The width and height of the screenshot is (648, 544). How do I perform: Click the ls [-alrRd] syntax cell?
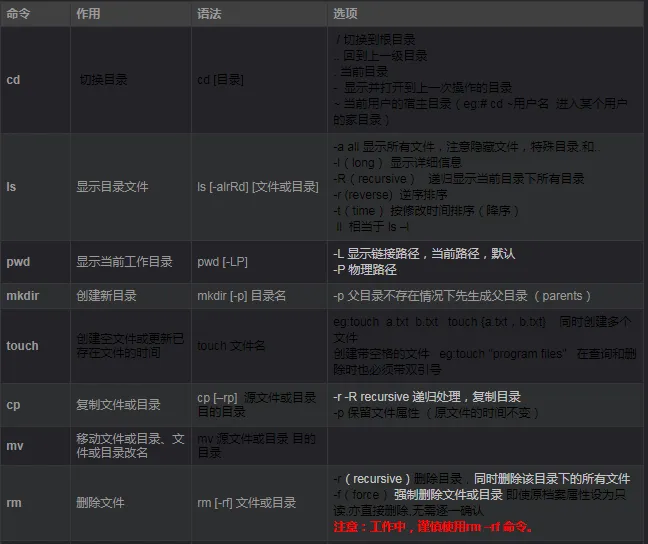coord(259,187)
